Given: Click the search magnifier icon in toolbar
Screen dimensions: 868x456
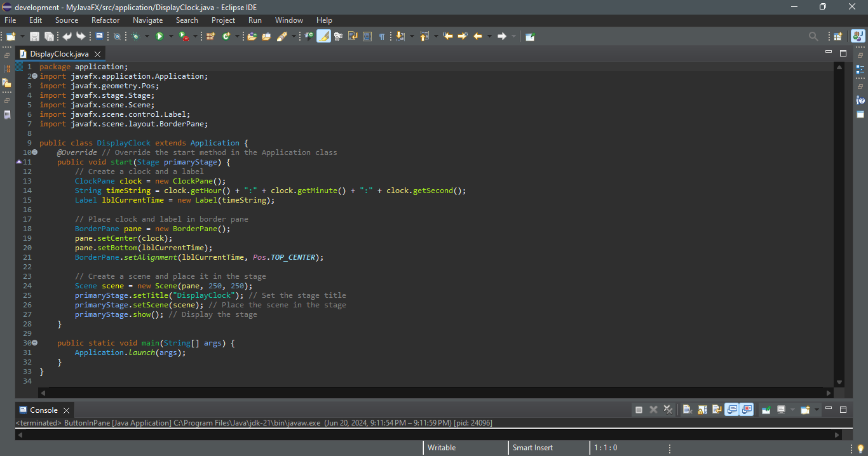Looking at the screenshot, I should click(x=813, y=37).
